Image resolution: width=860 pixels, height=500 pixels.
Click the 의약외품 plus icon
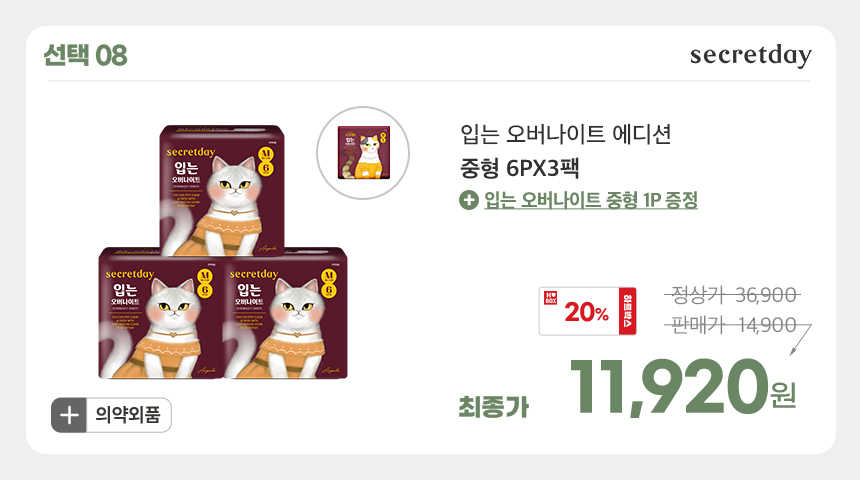click(69, 415)
